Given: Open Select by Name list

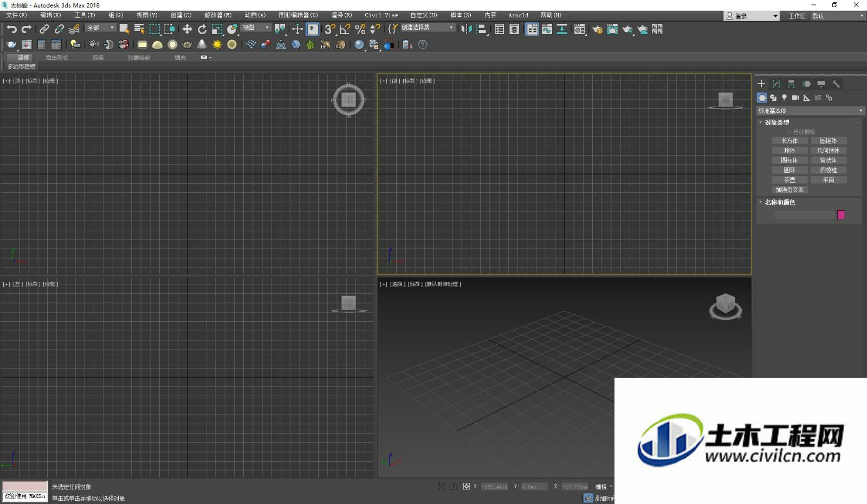Looking at the screenshot, I should (x=139, y=29).
